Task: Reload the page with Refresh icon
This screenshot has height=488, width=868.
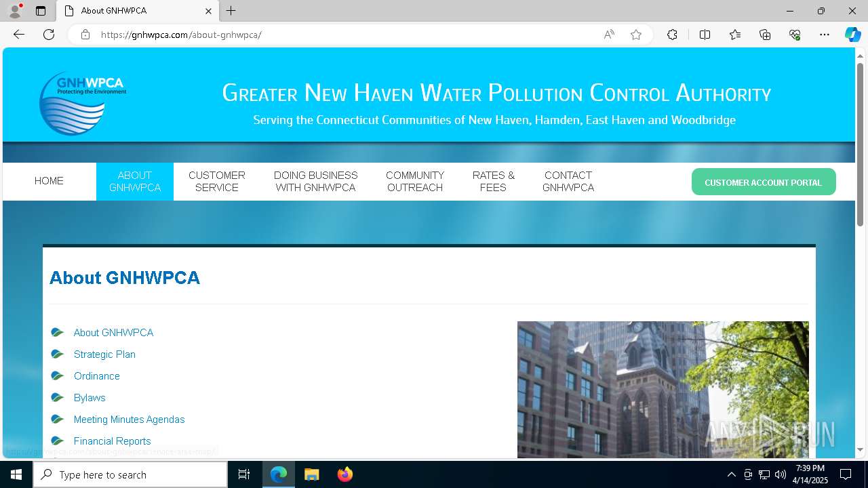Action: coord(49,35)
